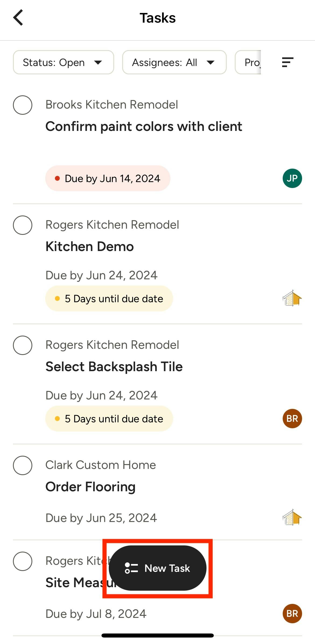Open Confirm paint colors with client task

144,126
